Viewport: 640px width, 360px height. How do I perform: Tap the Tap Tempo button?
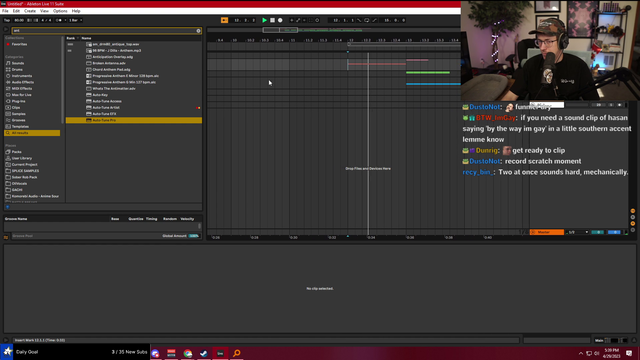click(x=7, y=20)
